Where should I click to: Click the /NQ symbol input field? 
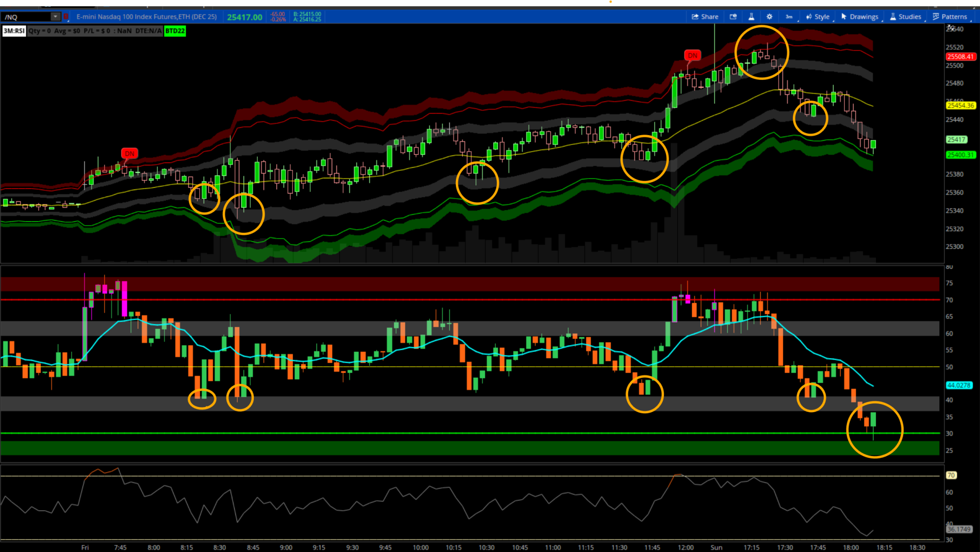(x=26, y=17)
